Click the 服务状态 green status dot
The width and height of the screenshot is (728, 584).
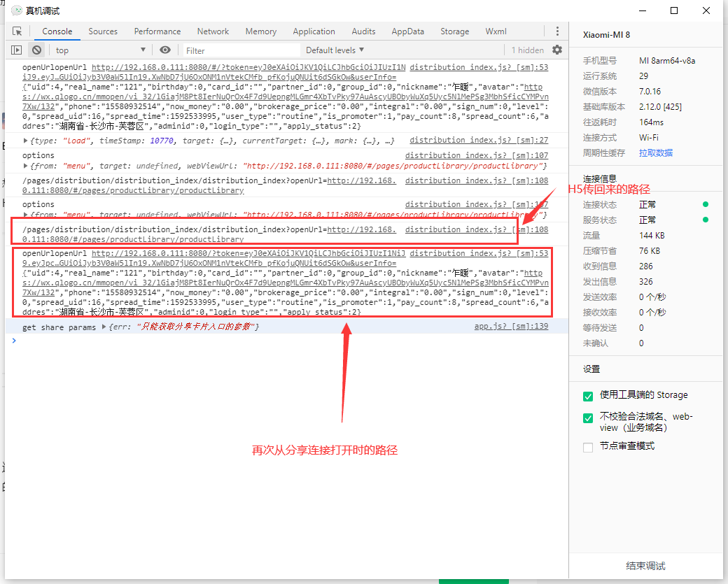706,220
